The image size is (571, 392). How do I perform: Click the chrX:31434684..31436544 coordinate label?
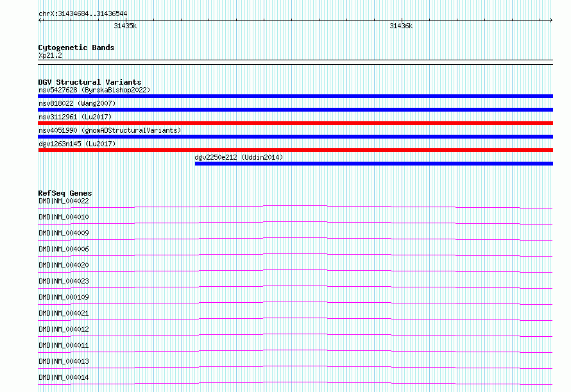(x=83, y=14)
